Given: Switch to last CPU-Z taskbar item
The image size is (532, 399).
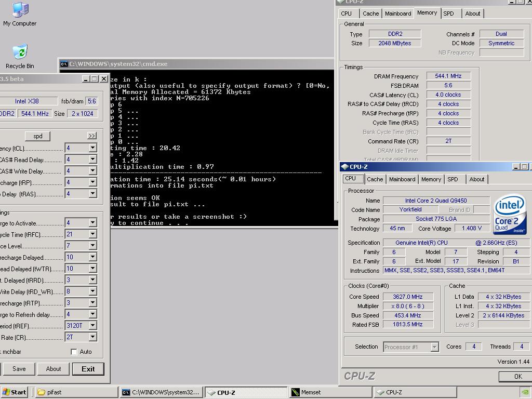Looking at the screenshot, I should tap(415, 392).
